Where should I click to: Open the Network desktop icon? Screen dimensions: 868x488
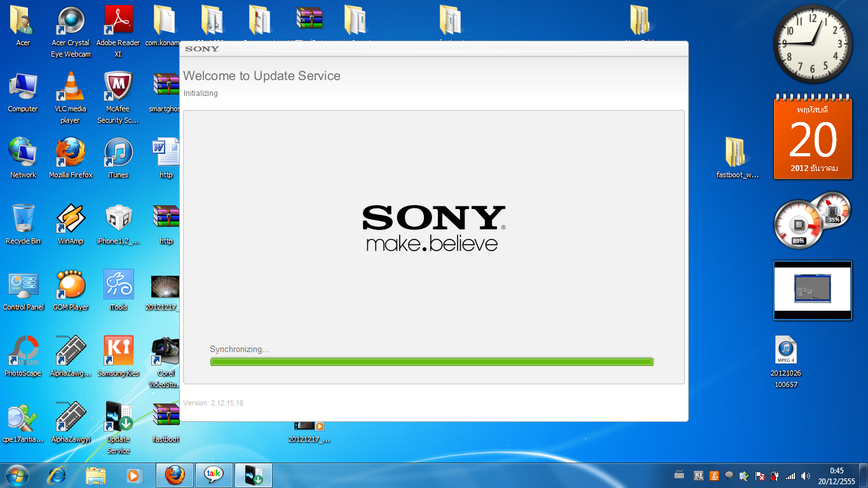point(23,158)
